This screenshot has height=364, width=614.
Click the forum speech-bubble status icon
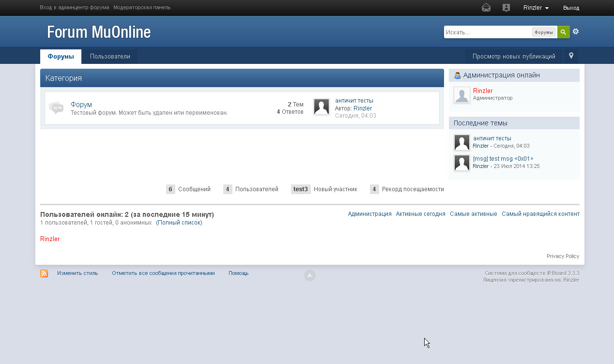[x=56, y=107]
